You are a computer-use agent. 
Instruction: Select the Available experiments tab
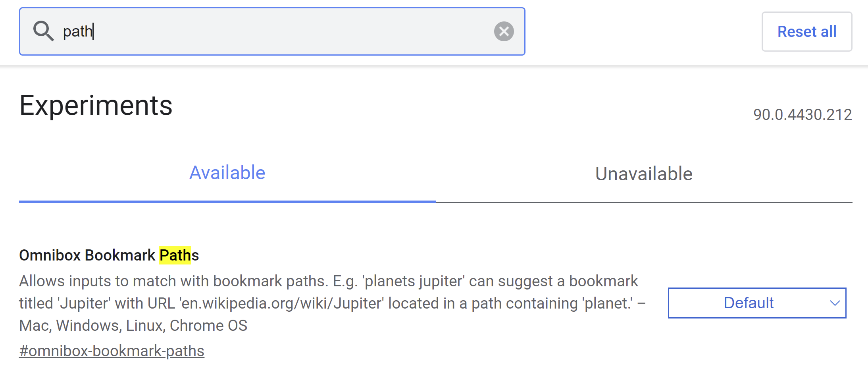pos(227,172)
